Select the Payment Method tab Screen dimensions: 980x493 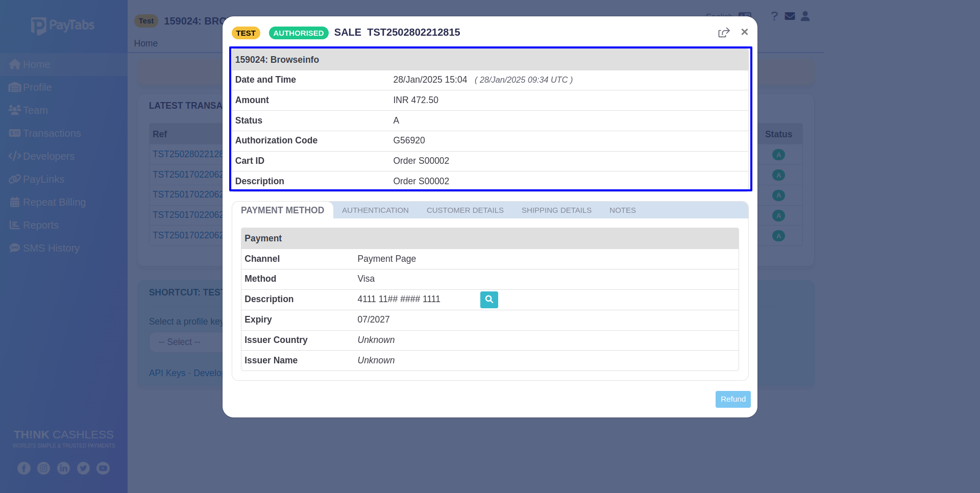(x=282, y=210)
